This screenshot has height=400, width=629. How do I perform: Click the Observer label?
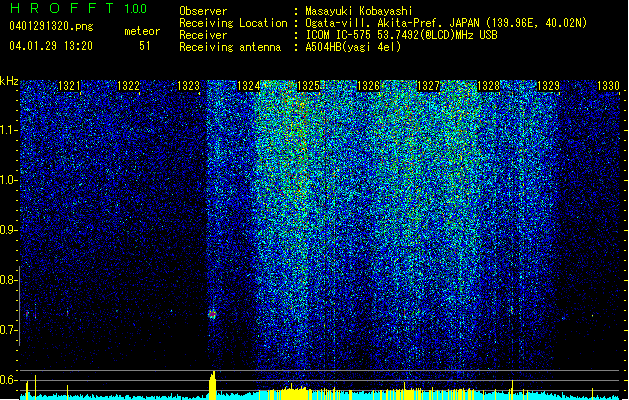click(x=203, y=11)
